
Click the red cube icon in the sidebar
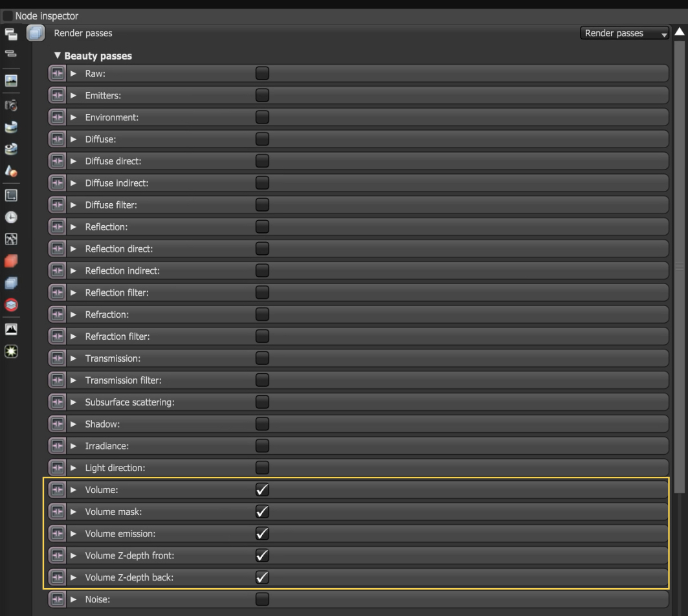(x=11, y=261)
